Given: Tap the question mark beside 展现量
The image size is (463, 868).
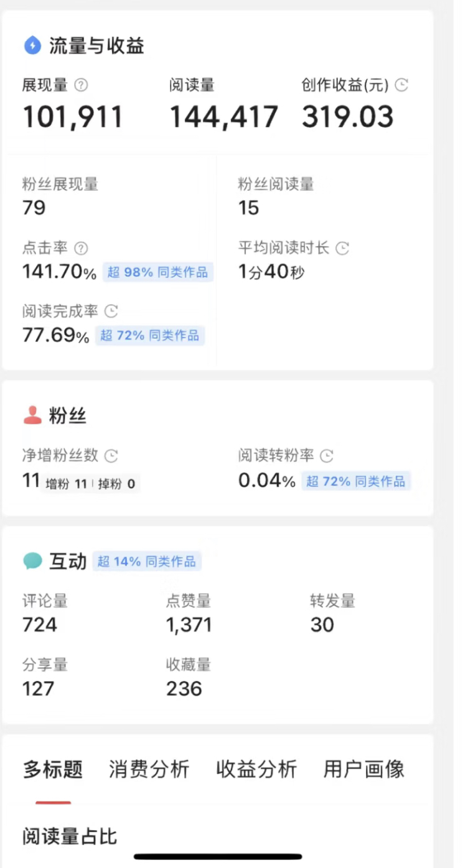Looking at the screenshot, I should [x=81, y=85].
